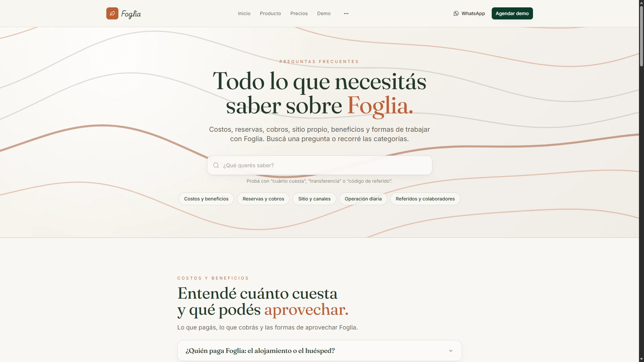This screenshot has width=644, height=362.
Task: Click the search magnifier icon
Action: point(216,165)
